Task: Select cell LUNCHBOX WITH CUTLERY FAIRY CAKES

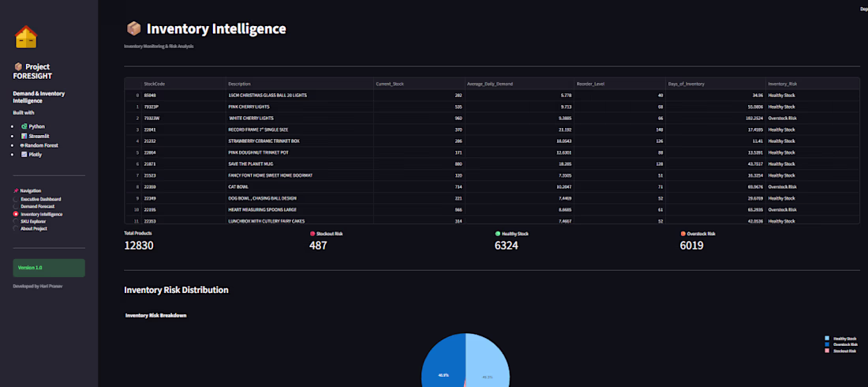Action: click(300, 220)
